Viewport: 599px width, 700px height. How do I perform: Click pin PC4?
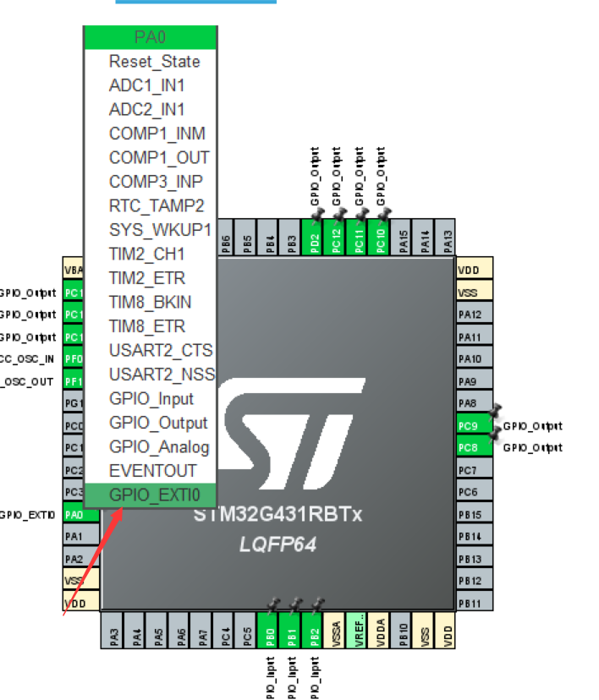tap(223, 630)
